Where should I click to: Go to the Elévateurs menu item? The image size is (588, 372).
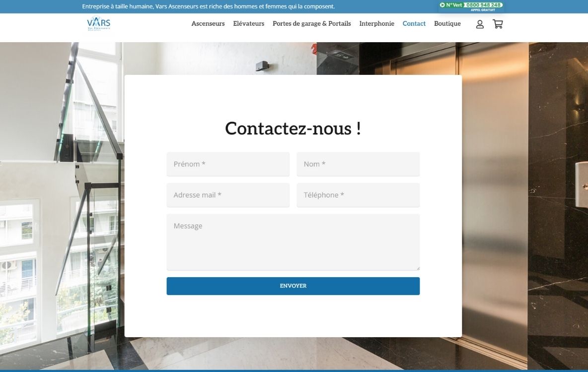[248, 24]
